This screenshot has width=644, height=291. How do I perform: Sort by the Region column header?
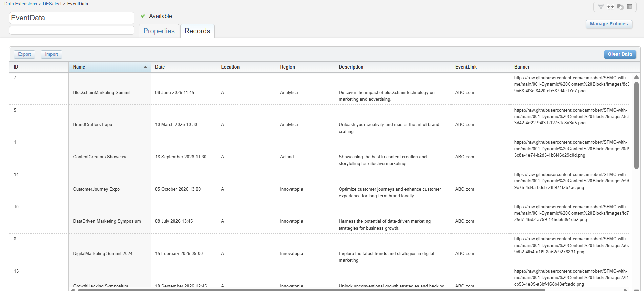pyautogui.click(x=287, y=67)
